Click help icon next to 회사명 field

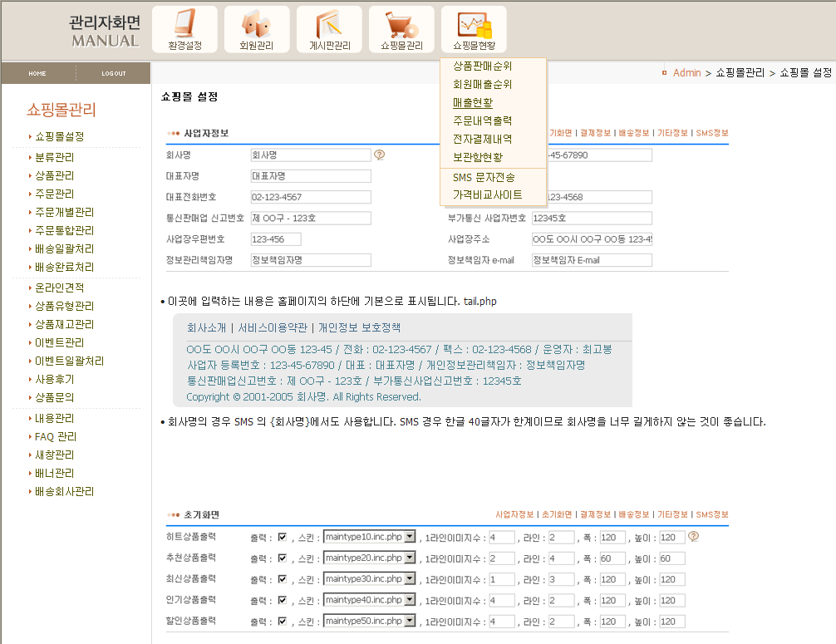pos(380,155)
